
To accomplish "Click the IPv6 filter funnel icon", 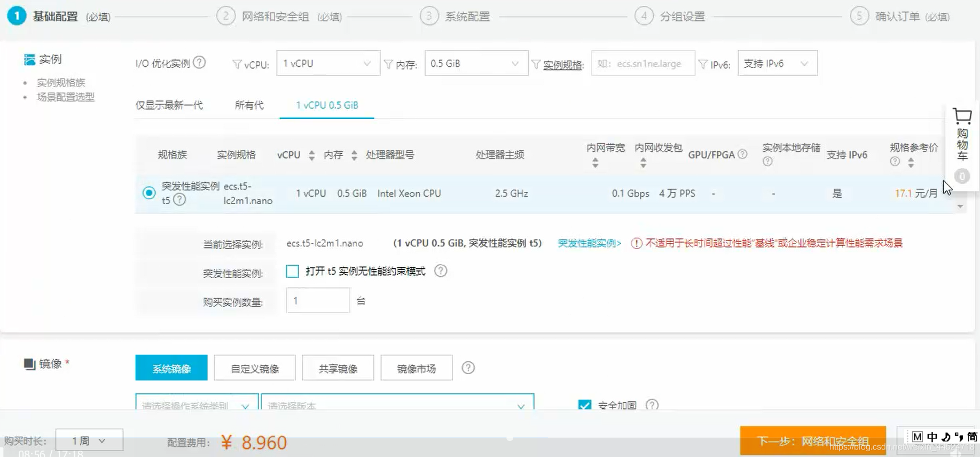I will coord(703,64).
